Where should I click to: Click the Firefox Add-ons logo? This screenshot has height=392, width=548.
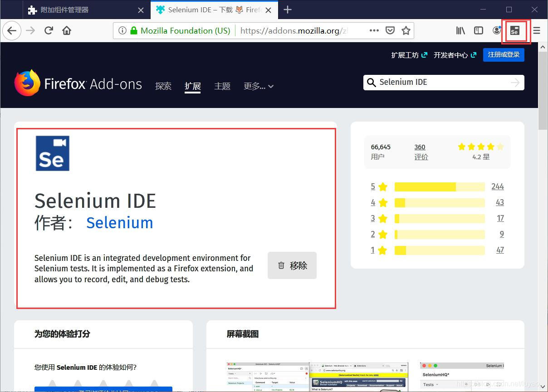coord(78,83)
